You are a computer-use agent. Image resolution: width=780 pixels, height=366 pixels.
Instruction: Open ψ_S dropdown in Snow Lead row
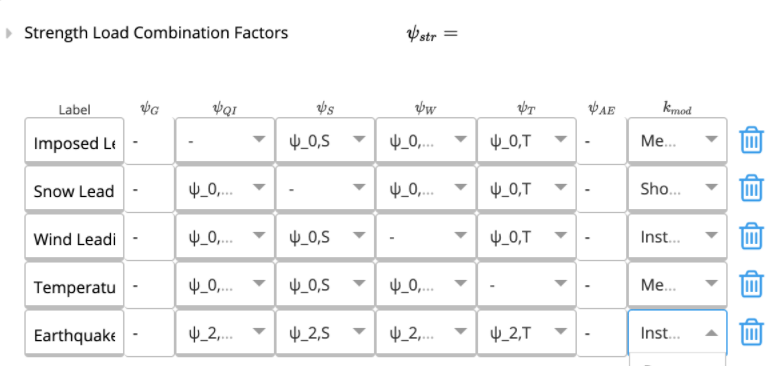click(x=325, y=188)
